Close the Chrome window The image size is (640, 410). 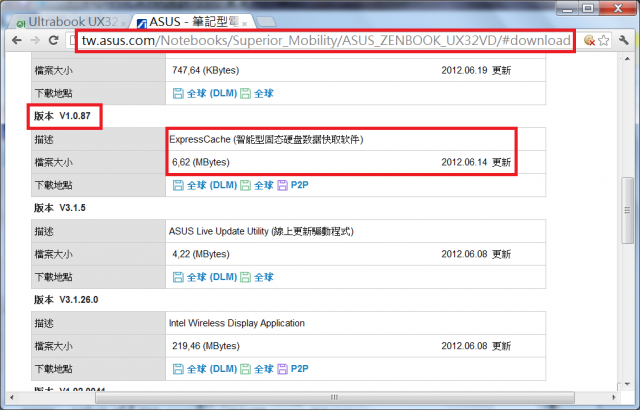(618, 9)
